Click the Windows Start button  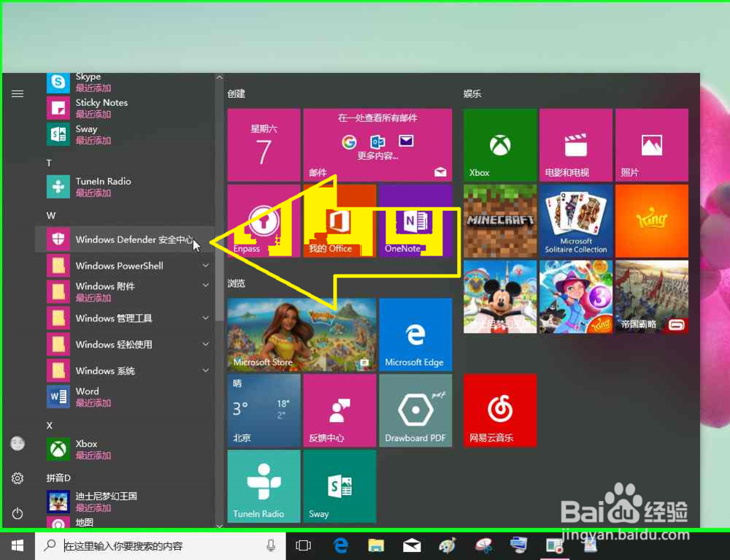click(x=18, y=545)
